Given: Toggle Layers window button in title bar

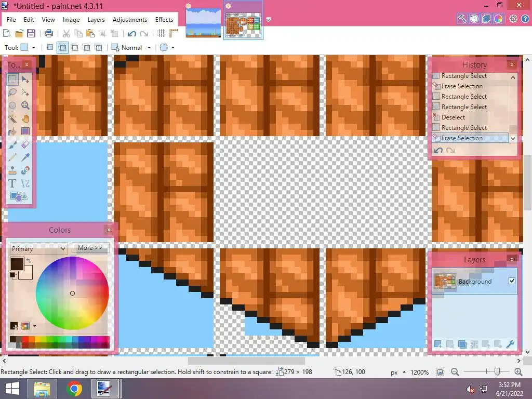Looking at the screenshot, I should 486,19.
